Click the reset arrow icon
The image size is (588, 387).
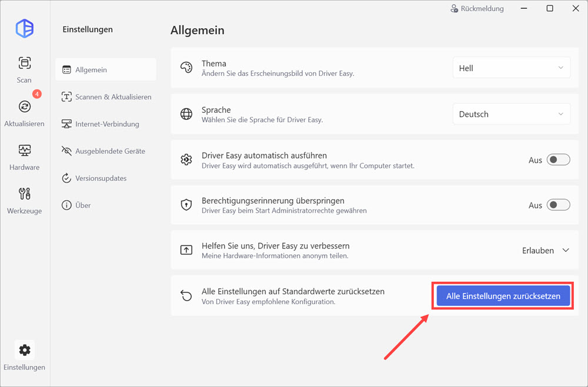pyautogui.click(x=186, y=295)
